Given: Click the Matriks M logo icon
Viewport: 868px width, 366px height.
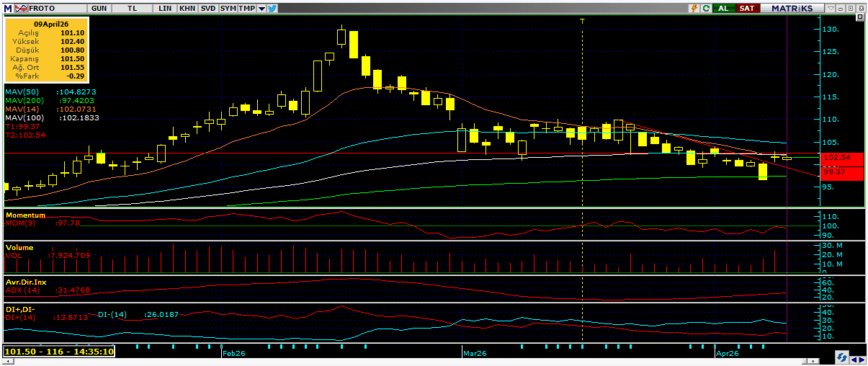Looking at the screenshot, I should (7, 8).
